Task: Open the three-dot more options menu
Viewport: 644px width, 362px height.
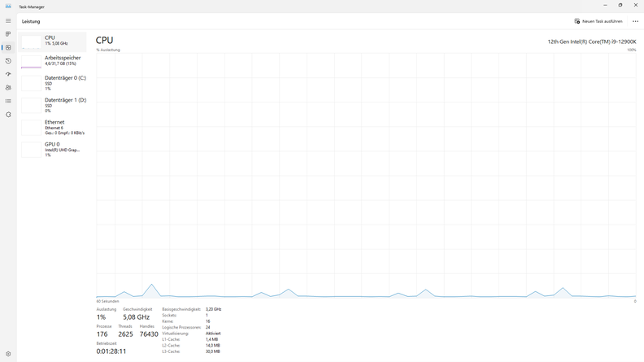Action: click(635, 21)
